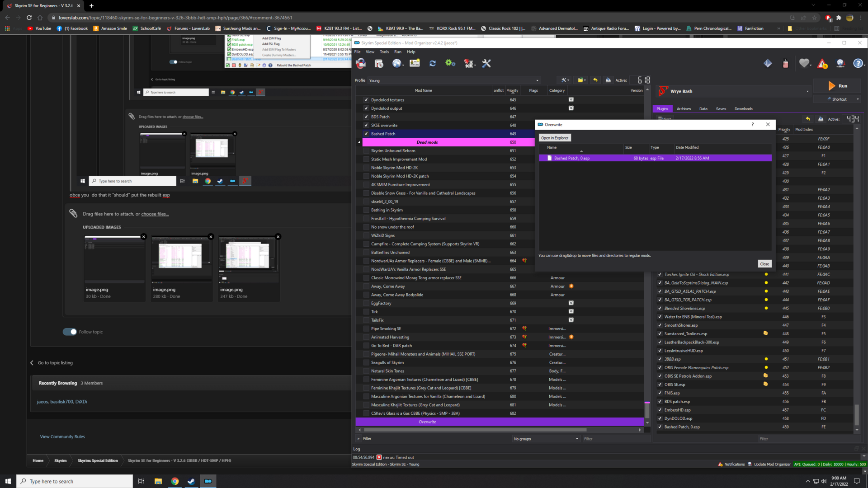The image size is (868, 488).
Task: Click the orange Run button
Action: (837, 86)
